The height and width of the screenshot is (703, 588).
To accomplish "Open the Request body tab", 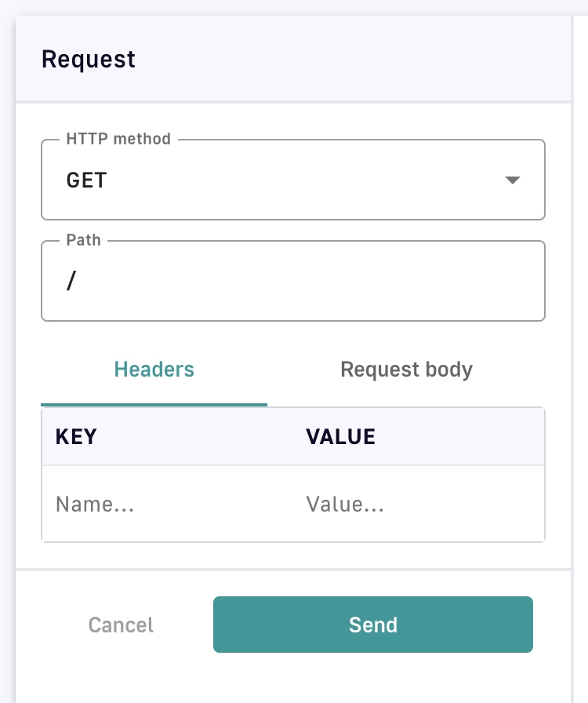I will coord(406,370).
